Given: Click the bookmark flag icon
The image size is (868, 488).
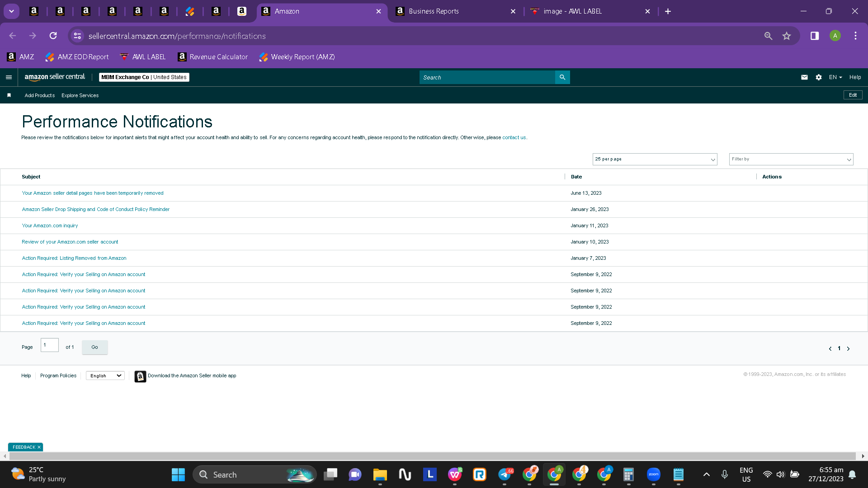Looking at the screenshot, I should click(9, 95).
